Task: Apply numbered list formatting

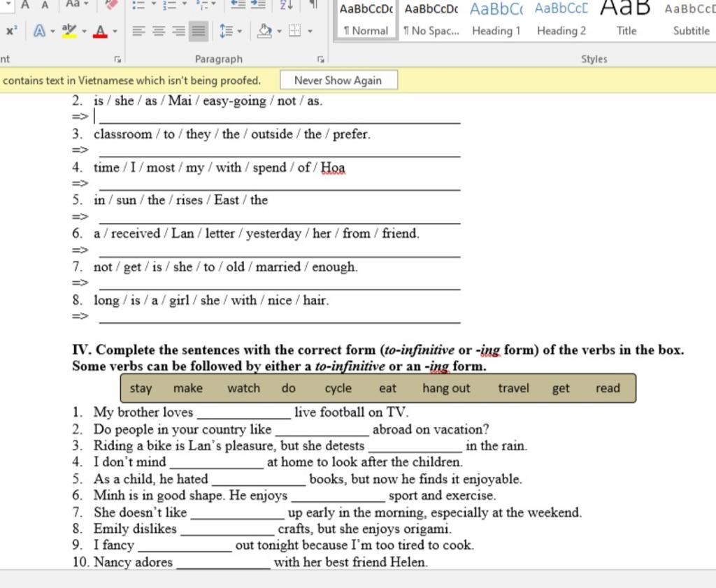Action: coord(170,5)
